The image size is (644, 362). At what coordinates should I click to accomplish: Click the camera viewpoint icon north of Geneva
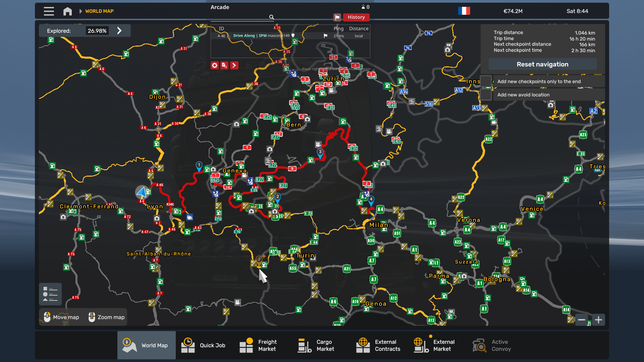(x=236, y=124)
